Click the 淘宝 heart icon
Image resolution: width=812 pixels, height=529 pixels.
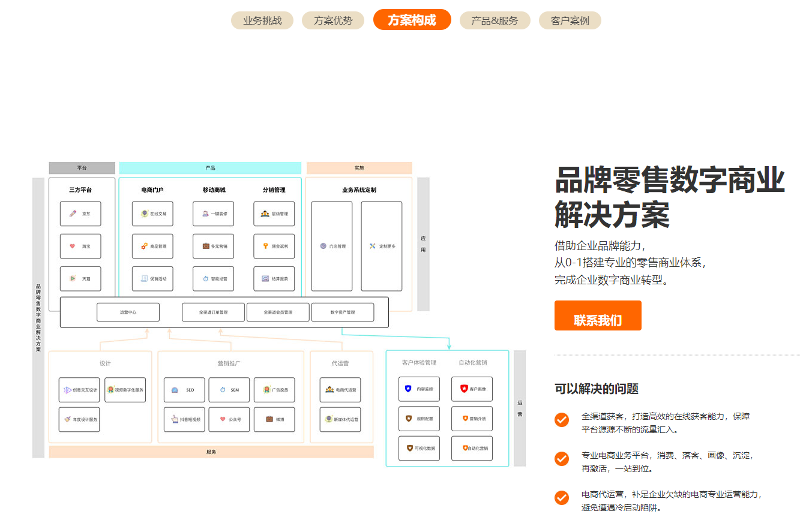(x=73, y=246)
